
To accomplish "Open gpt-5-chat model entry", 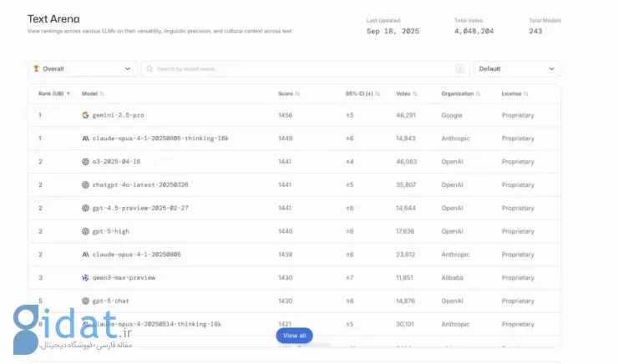I will pyautogui.click(x=110, y=301).
